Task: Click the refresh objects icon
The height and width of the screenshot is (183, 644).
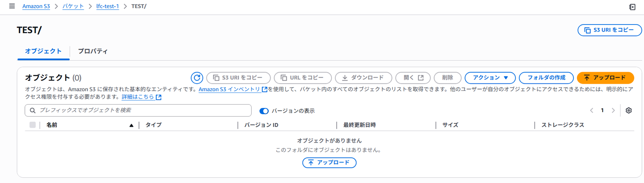Action: click(x=197, y=78)
